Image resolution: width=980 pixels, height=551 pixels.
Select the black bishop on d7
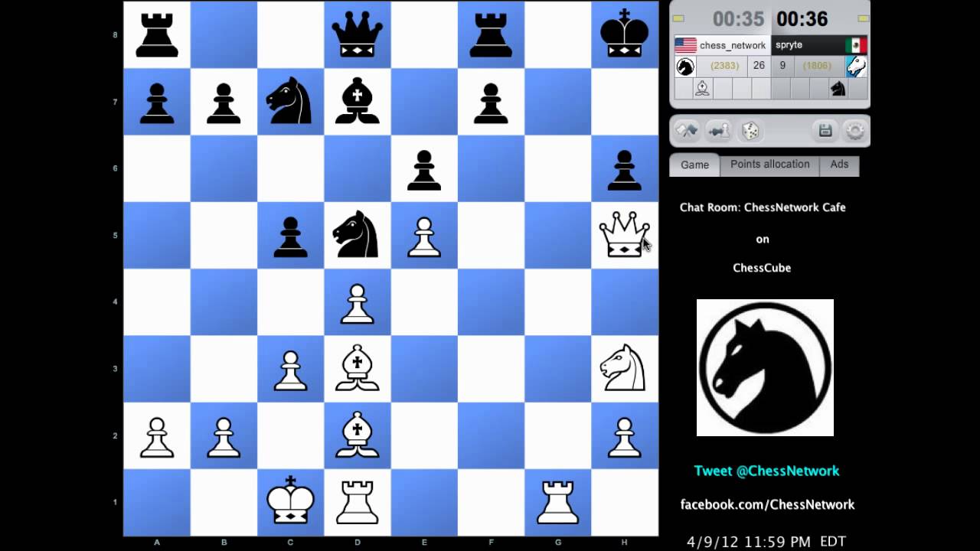click(x=357, y=101)
